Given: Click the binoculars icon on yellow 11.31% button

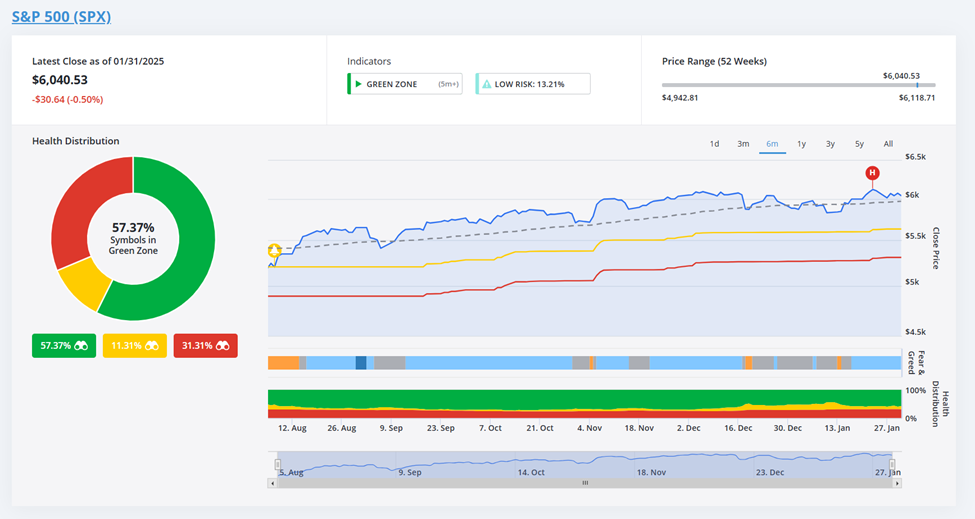Looking at the screenshot, I should pos(152,346).
